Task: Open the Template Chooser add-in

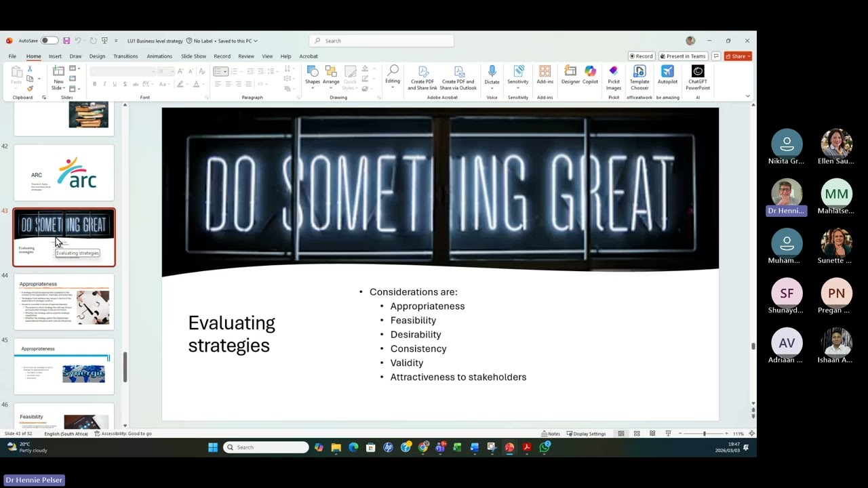Action: (639, 79)
